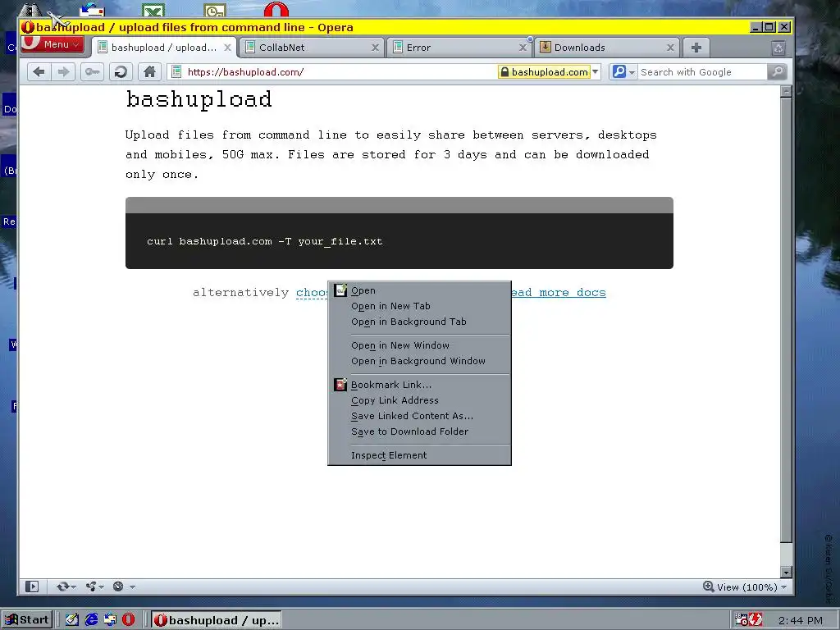Click the bashupload page heading
The width and height of the screenshot is (840, 630).
point(199,100)
